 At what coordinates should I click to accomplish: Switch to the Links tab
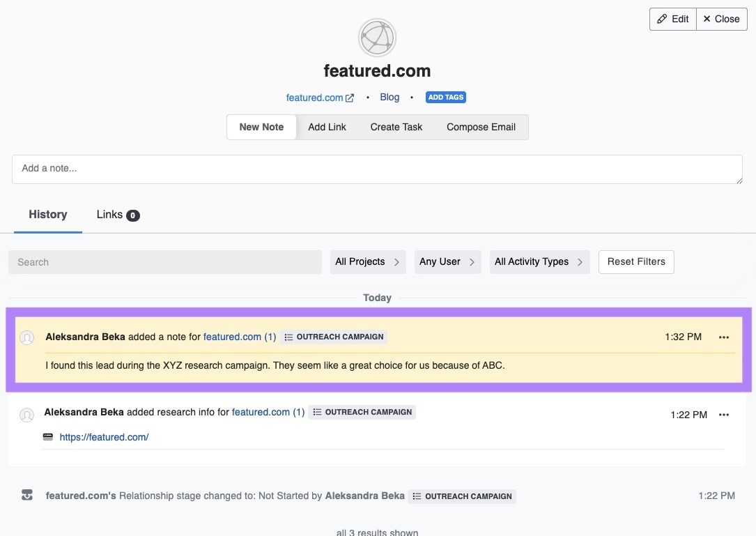click(109, 214)
